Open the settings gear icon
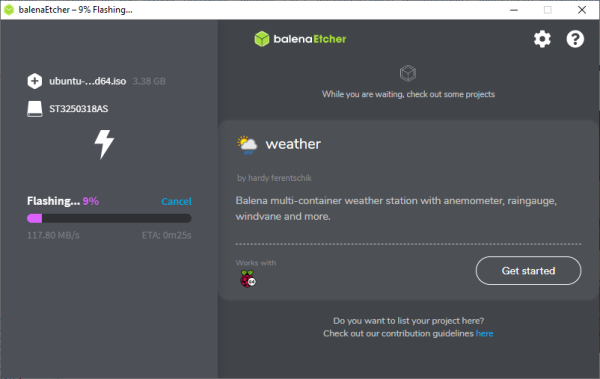This screenshot has width=600, height=379. pos(542,39)
